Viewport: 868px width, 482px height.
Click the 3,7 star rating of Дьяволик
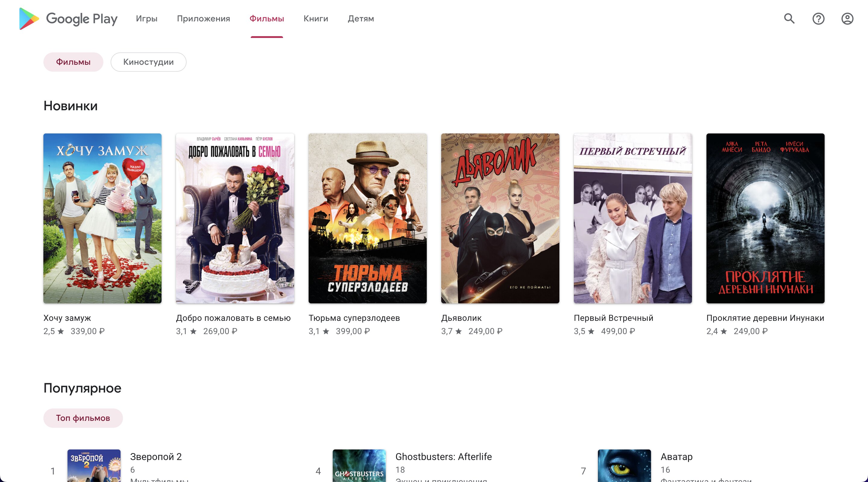click(x=451, y=331)
